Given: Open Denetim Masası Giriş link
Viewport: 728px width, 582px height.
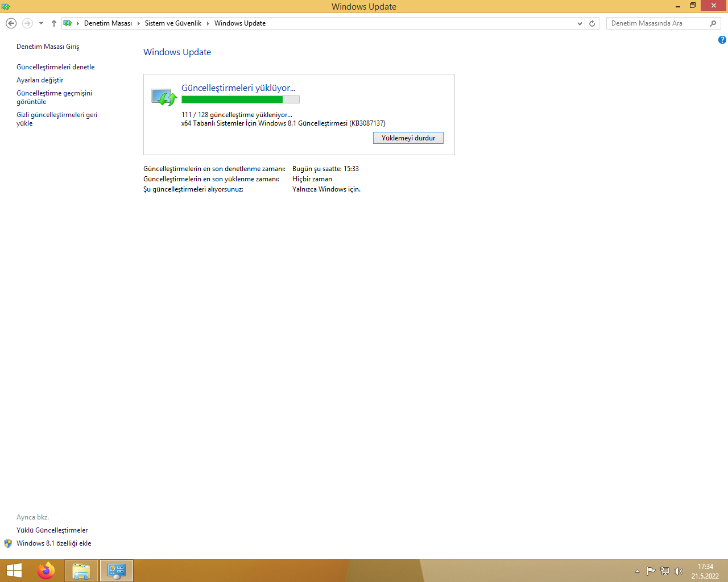Looking at the screenshot, I should [48, 47].
